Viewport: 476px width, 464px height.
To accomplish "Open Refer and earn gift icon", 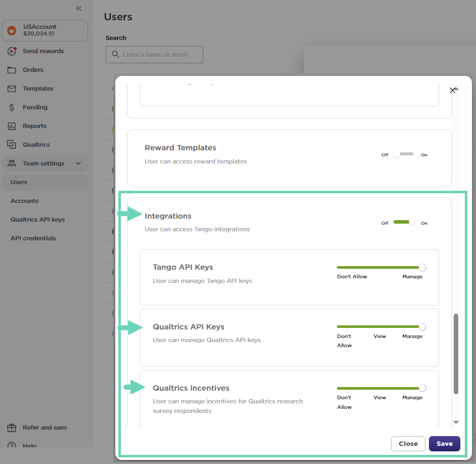I will point(11,428).
